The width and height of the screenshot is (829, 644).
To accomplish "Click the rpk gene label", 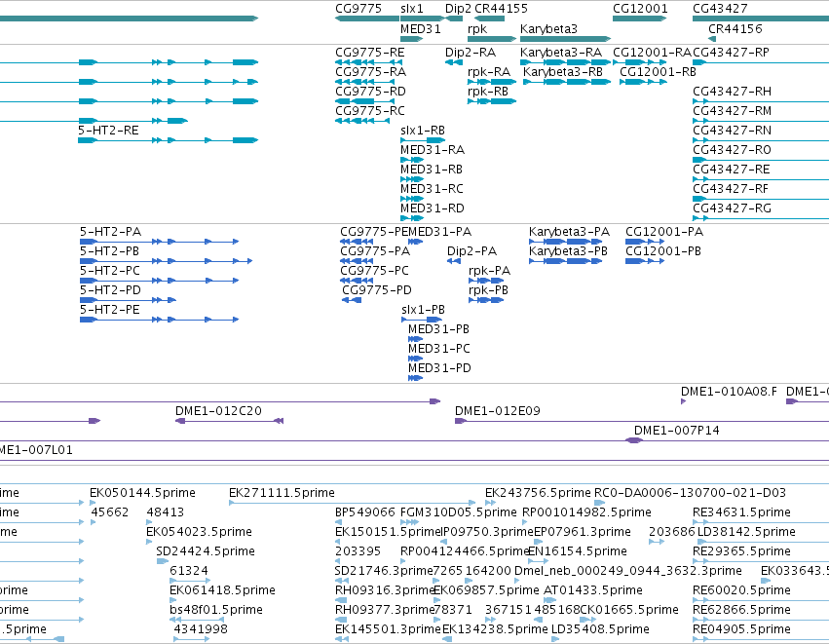I will click(x=477, y=29).
